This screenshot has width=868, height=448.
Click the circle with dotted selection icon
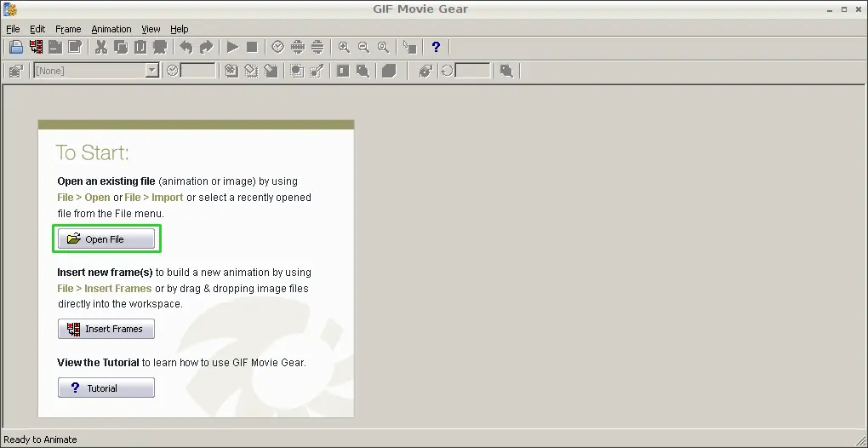pyautogui.click(x=297, y=71)
